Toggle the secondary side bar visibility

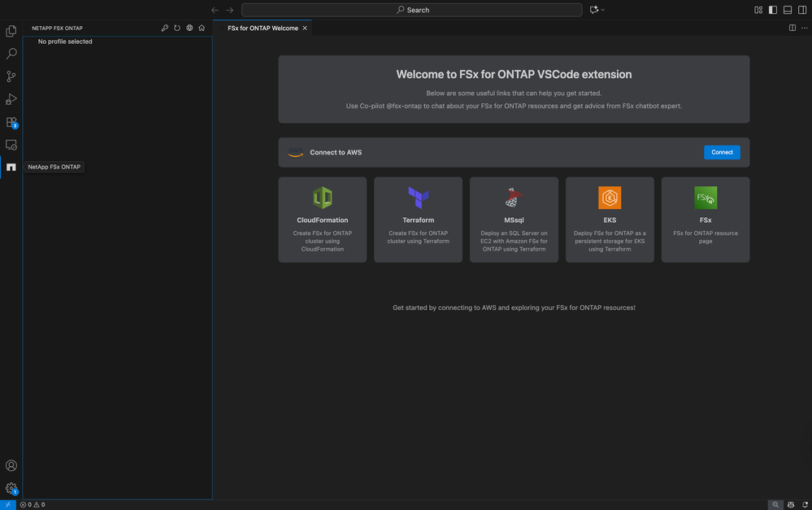coord(802,10)
